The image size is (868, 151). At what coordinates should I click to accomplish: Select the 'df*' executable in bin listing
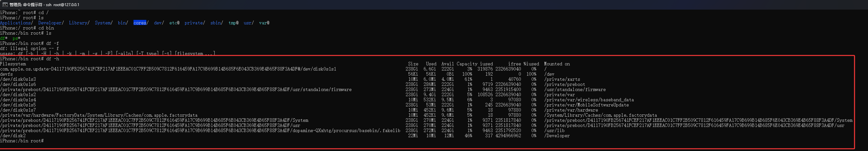(4, 38)
